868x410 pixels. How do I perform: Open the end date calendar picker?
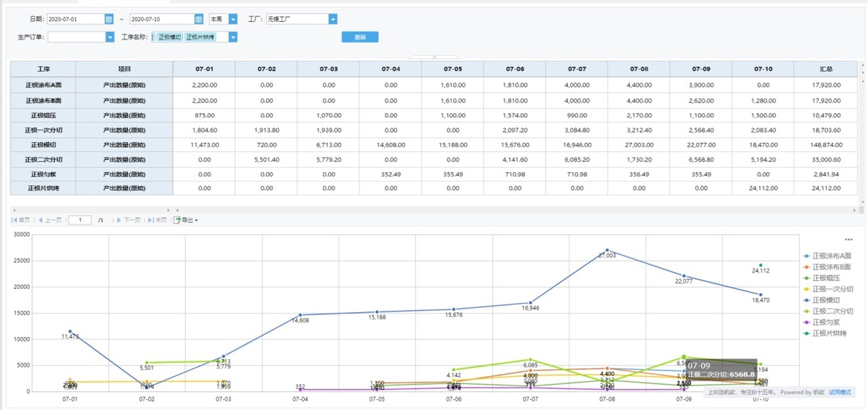199,19
